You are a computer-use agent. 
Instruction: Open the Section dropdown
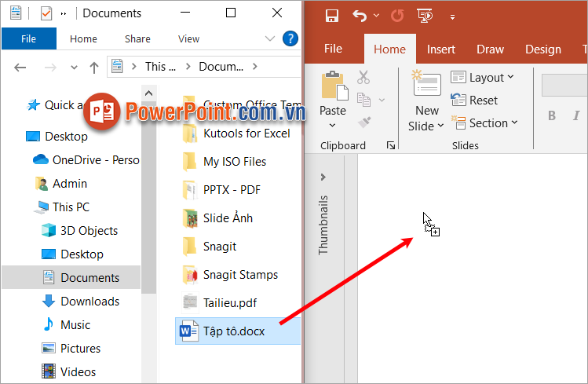[x=484, y=123]
